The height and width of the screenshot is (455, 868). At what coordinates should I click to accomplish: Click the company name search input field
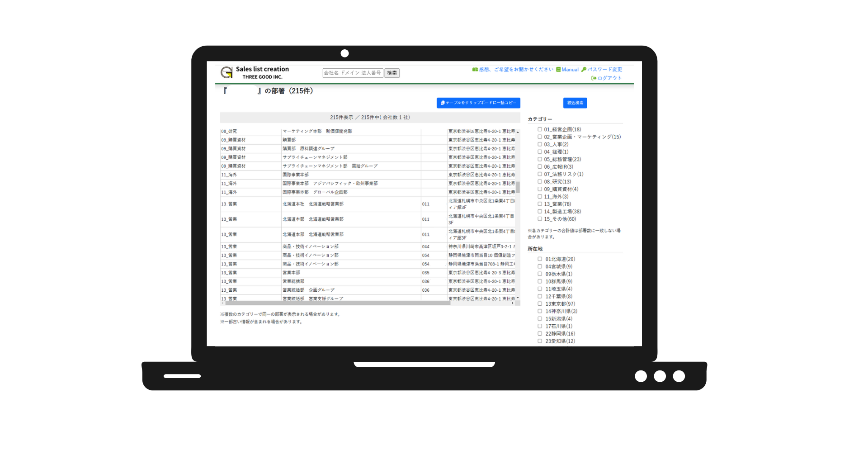353,73
